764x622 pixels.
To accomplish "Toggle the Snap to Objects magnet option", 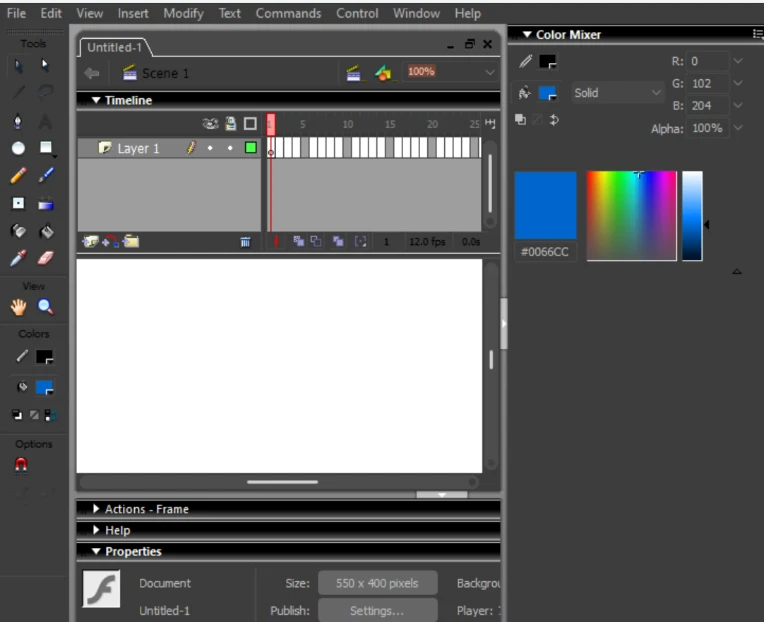I will (20, 465).
